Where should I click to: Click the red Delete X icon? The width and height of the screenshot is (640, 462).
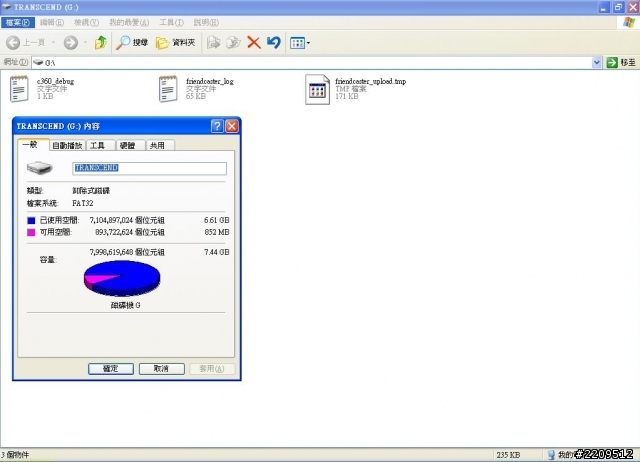pyautogui.click(x=254, y=42)
